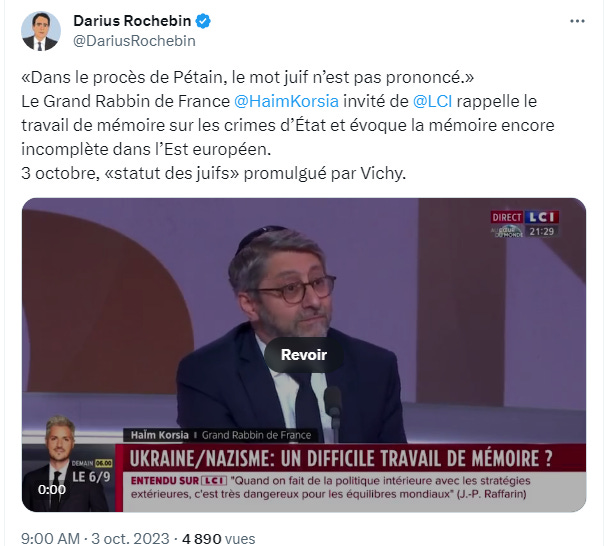Image resolution: width=607 pixels, height=546 pixels.
Task: Click the Revoir replay button
Action: (x=304, y=355)
